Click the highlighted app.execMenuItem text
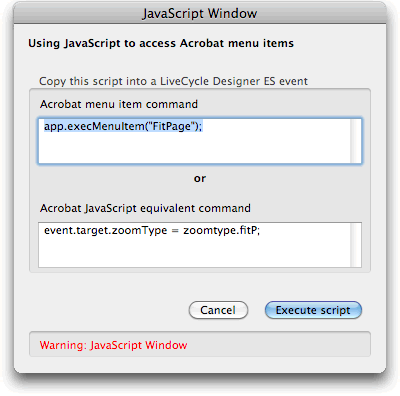Image resolution: width=400 pixels, height=396 pixels. click(123, 126)
